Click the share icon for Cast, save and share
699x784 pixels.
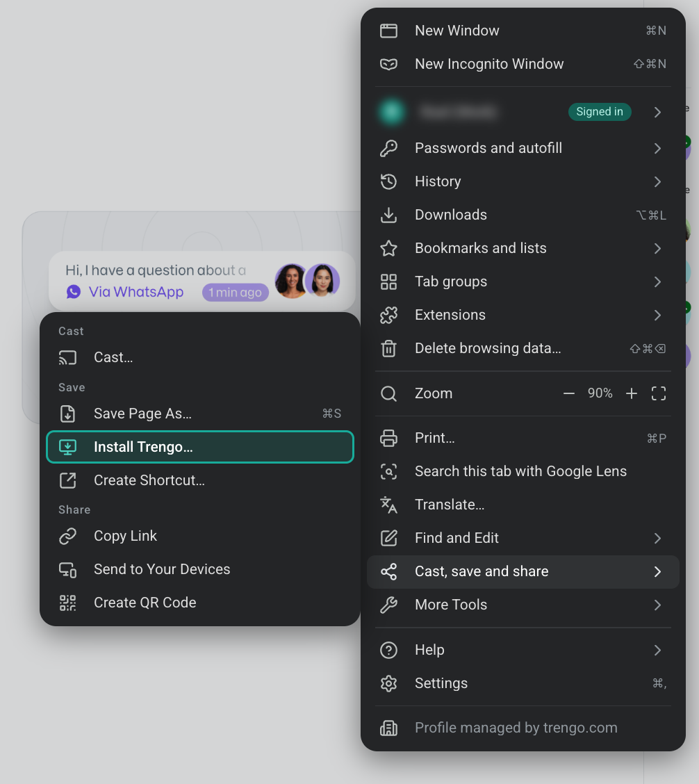pyautogui.click(x=388, y=571)
